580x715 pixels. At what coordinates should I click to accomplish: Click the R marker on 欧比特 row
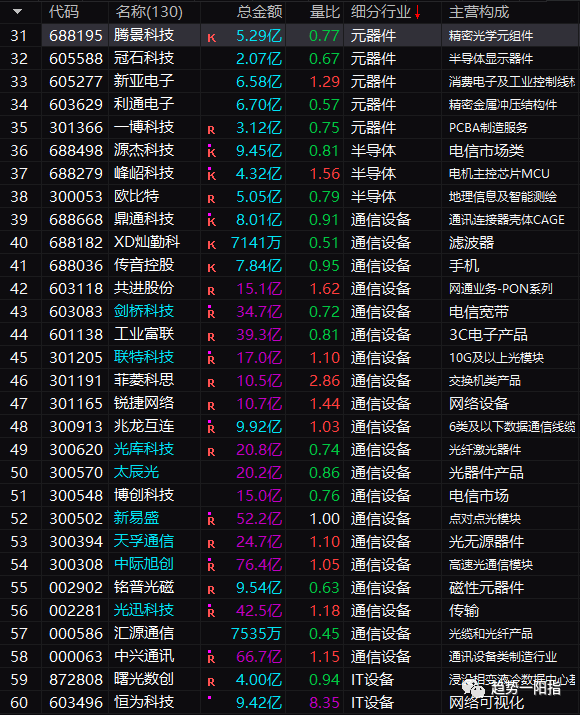(211, 199)
